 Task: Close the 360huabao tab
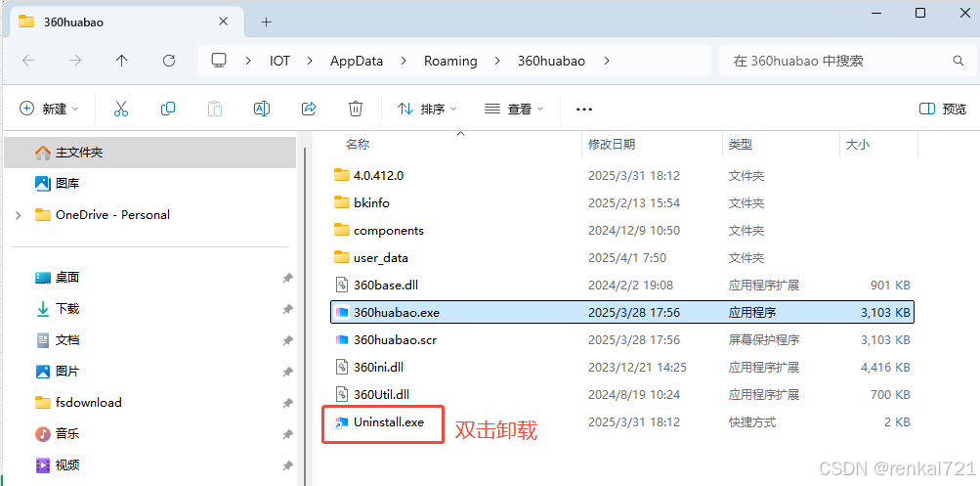[x=223, y=22]
